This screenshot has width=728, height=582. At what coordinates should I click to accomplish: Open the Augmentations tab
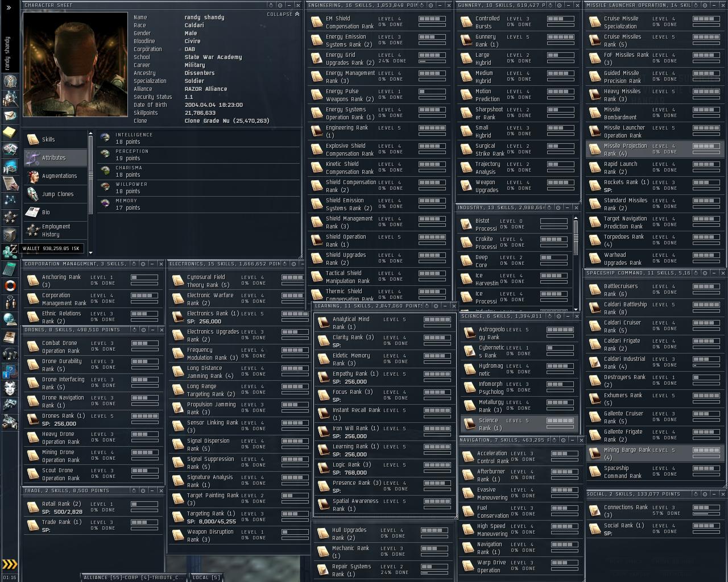(x=55, y=176)
